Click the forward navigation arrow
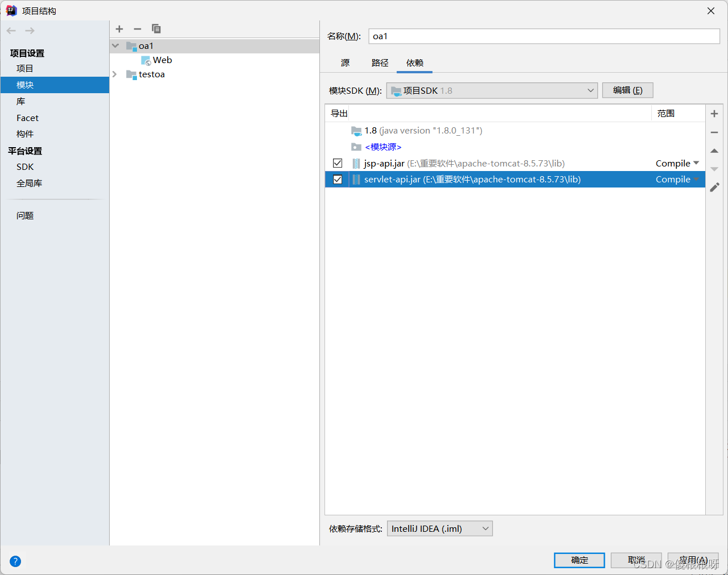 [x=30, y=31]
